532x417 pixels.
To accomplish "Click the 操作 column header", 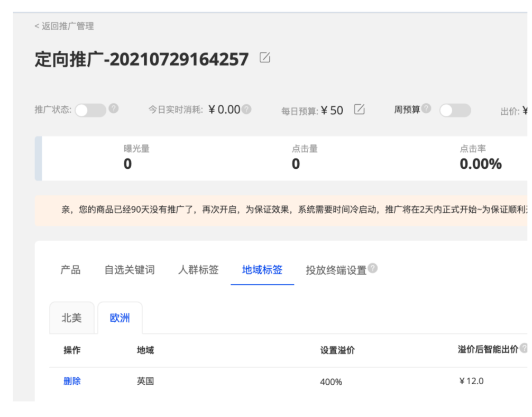I will [x=72, y=350].
